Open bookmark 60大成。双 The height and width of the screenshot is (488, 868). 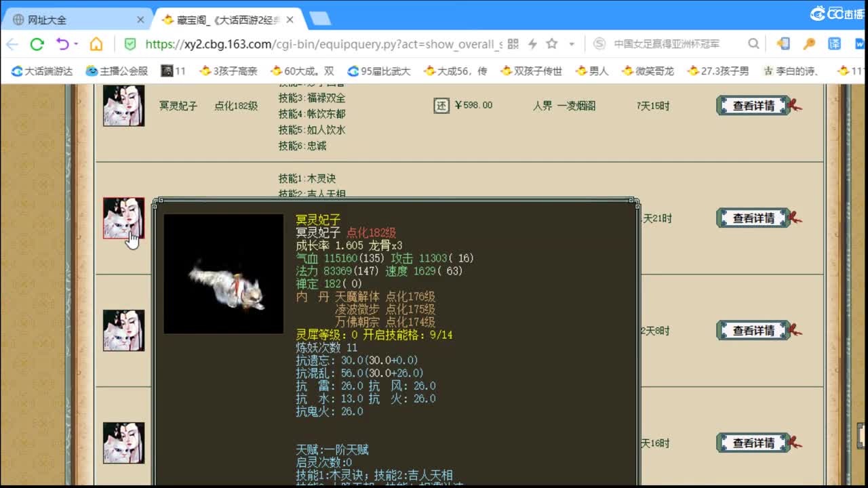(302, 70)
